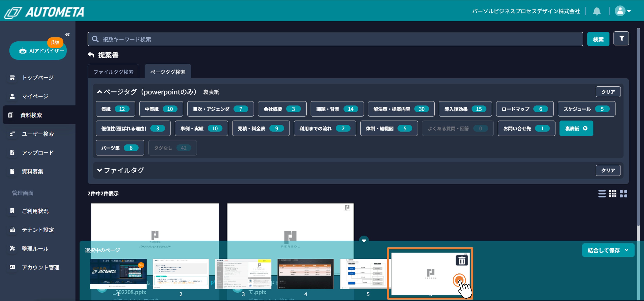Open the filter funnel button
Screen dimensions: 644x301
pyautogui.click(x=621, y=38)
